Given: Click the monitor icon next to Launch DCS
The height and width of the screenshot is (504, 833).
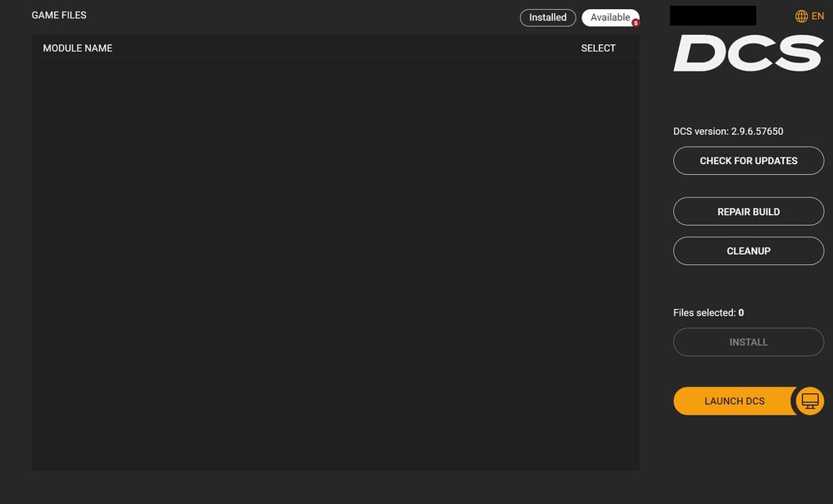Looking at the screenshot, I should coord(811,401).
